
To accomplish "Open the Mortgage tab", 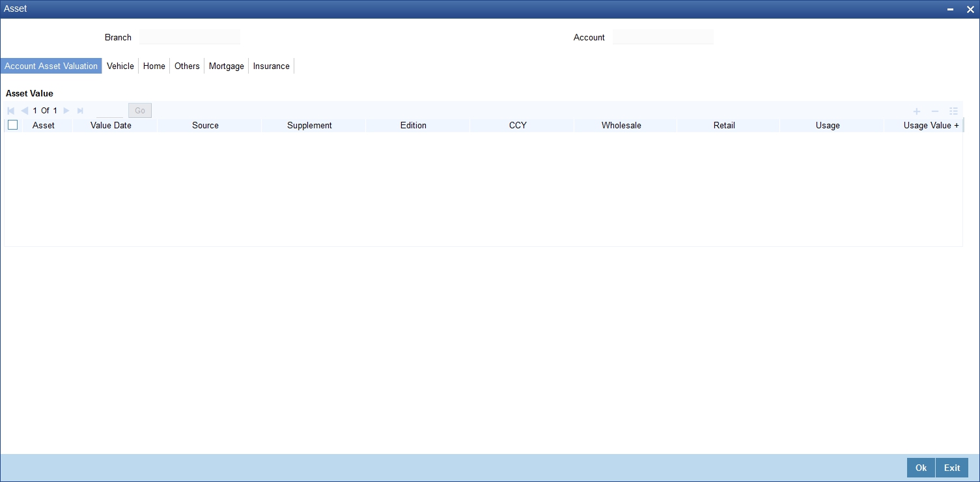I will 227,66.
